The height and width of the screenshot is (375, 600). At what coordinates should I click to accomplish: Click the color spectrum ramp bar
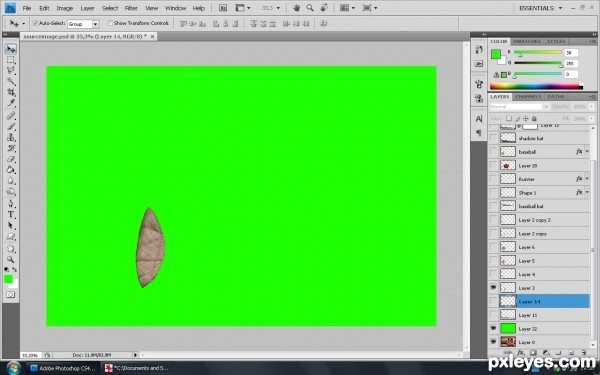tap(536, 86)
